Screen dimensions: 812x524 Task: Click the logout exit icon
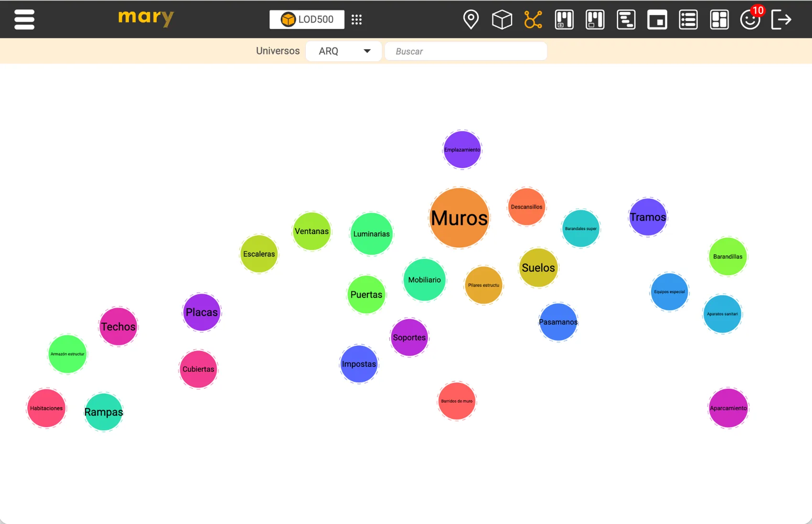pos(781,20)
